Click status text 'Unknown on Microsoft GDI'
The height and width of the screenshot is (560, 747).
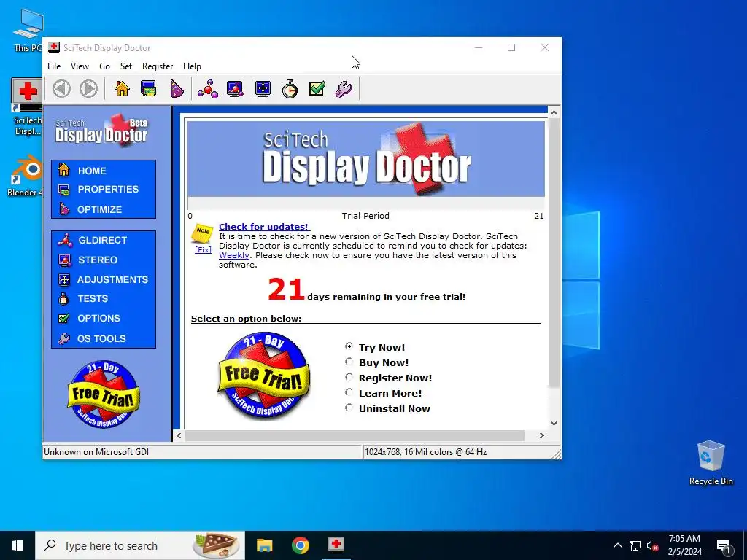pyautogui.click(x=96, y=452)
